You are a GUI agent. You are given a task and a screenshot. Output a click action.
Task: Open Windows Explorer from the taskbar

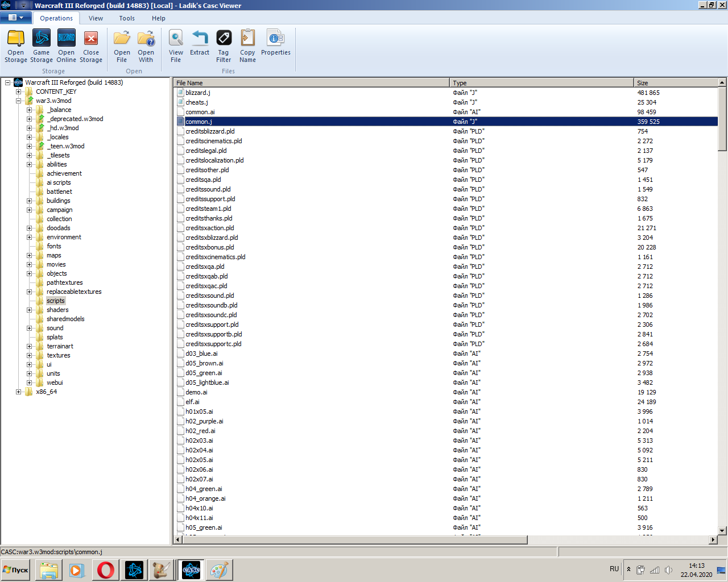49,570
